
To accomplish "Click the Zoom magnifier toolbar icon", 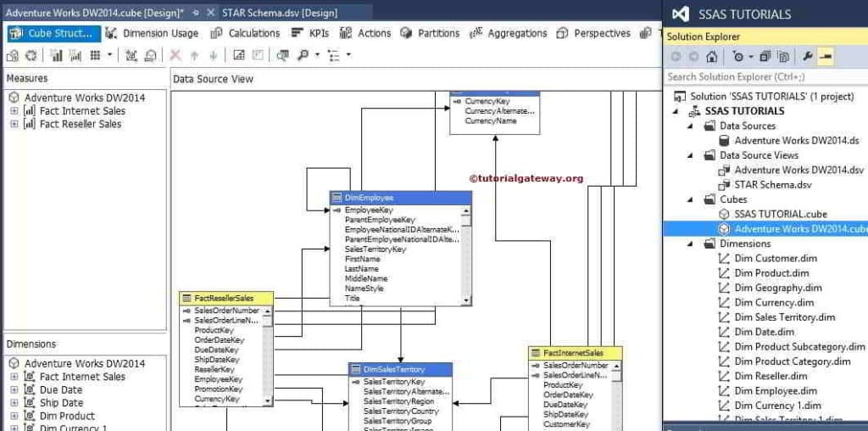I will coord(303,55).
